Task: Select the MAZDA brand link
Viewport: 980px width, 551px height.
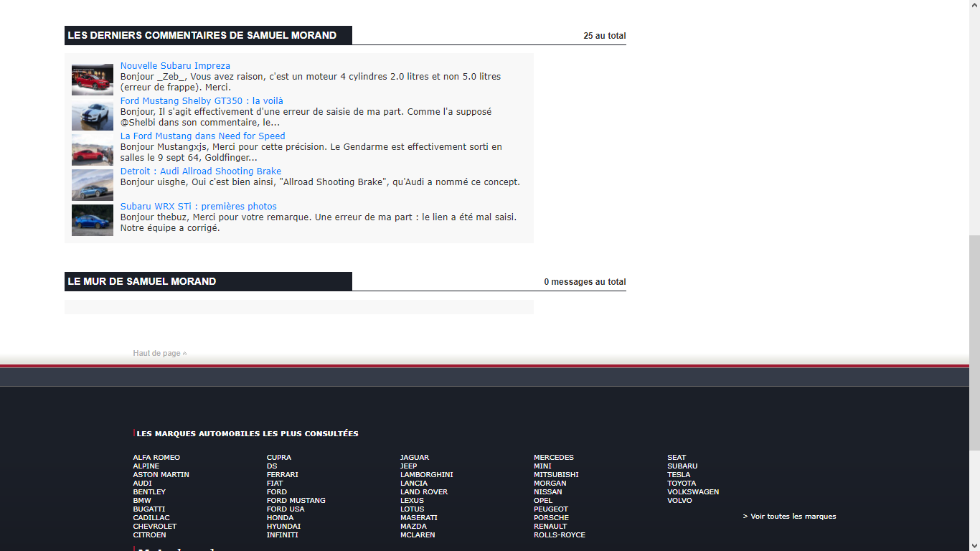Action: 413,527
